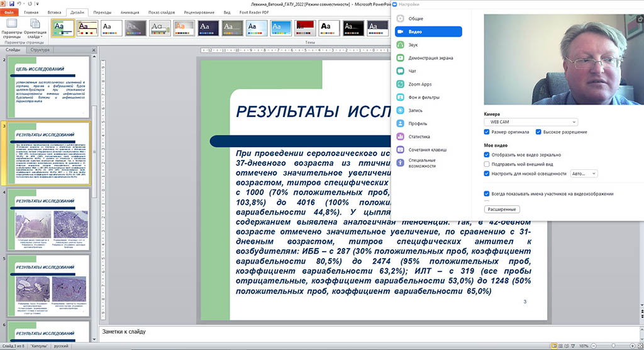Image resolution: width=644 pixels, height=350 pixels.
Task: Select slide 5 thumbnail in pane
Action: click(48, 286)
